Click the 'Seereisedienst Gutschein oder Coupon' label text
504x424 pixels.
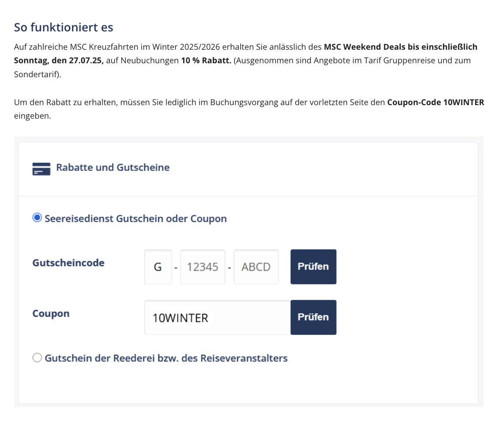coord(136,219)
